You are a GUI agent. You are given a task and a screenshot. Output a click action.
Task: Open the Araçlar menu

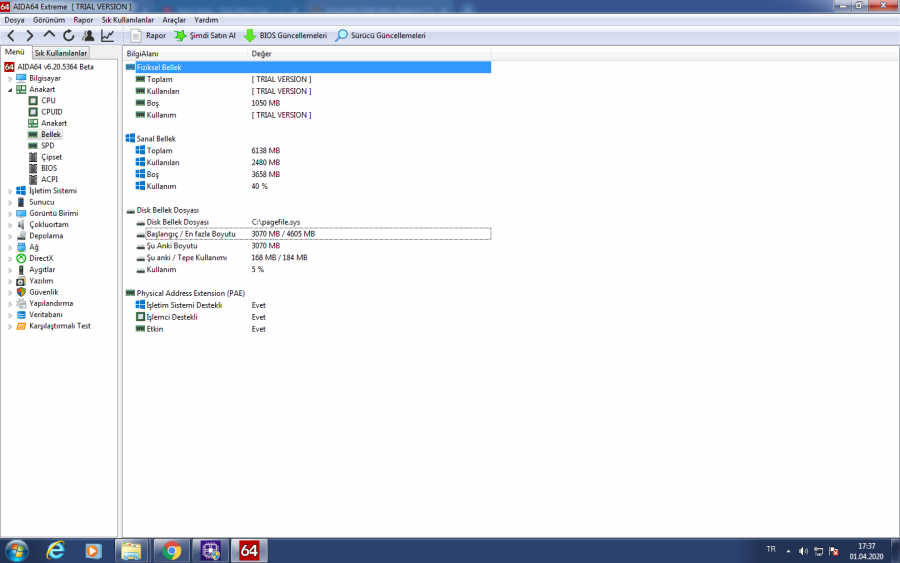pyautogui.click(x=174, y=20)
